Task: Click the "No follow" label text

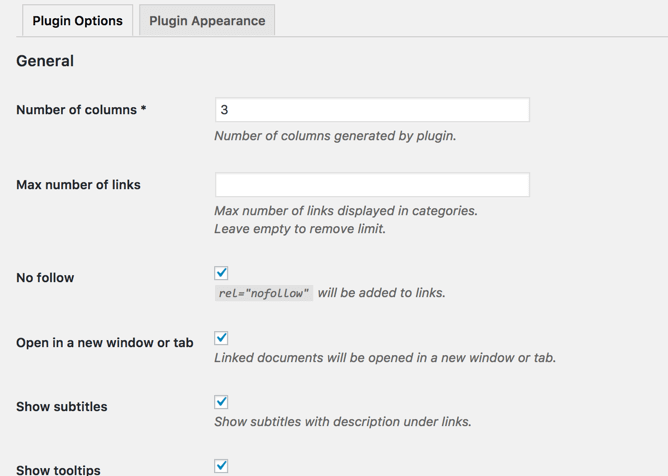Action: pyautogui.click(x=45, y=278)
